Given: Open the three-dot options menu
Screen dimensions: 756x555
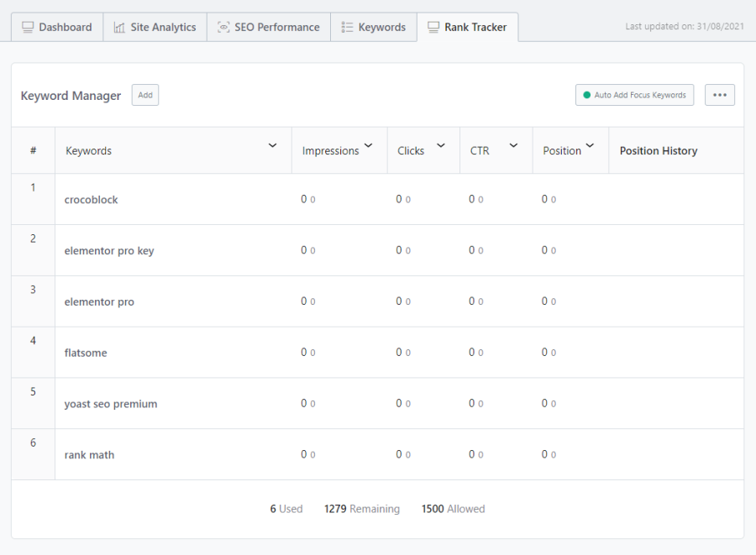Looking at the screenshot, I should pos(719,94).
